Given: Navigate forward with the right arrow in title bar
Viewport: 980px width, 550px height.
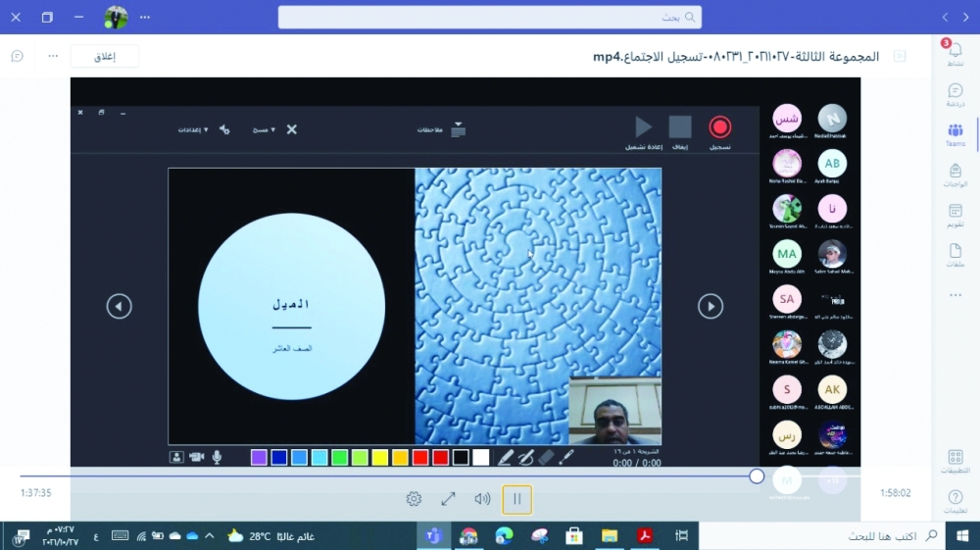Looking at the screenshot, I should (x=965, y=18).
